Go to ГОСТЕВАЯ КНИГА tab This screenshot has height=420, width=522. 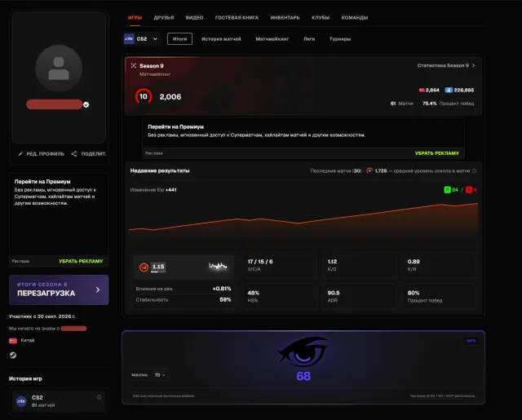pyautogui.click(x=237, y=18)
